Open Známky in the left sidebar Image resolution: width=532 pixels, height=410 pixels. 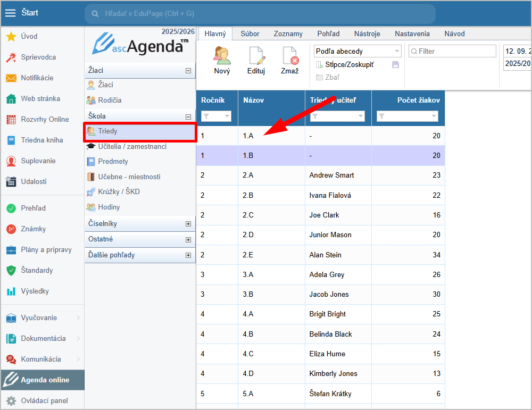click(33, 229)
